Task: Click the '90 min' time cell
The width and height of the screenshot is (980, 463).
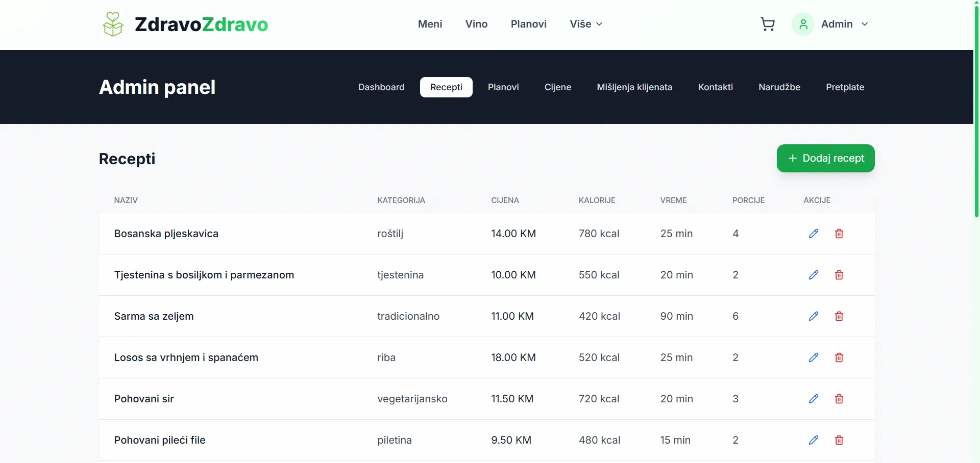Action: coord(677,316)
